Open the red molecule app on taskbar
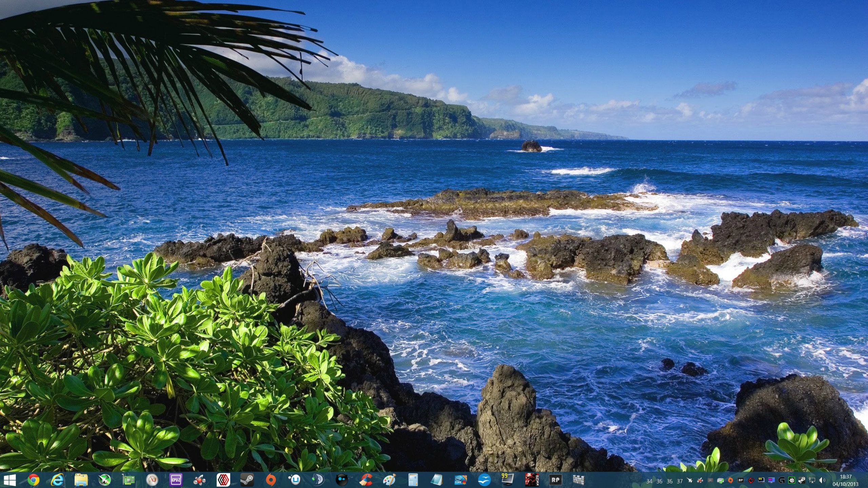This screenshot has height=488, width=868. pos(199,480)
